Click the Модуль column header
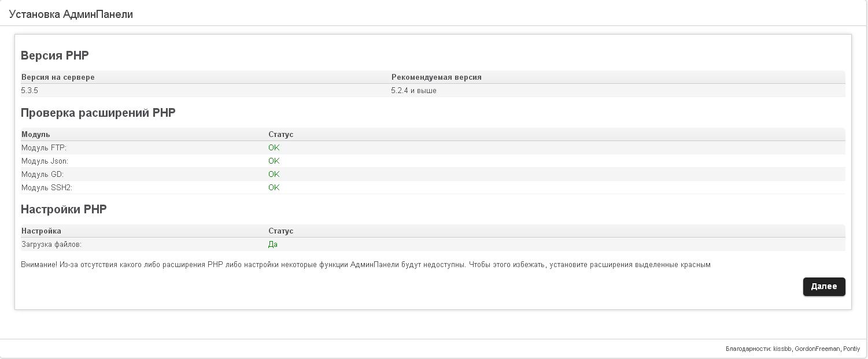 pos(36,134)
